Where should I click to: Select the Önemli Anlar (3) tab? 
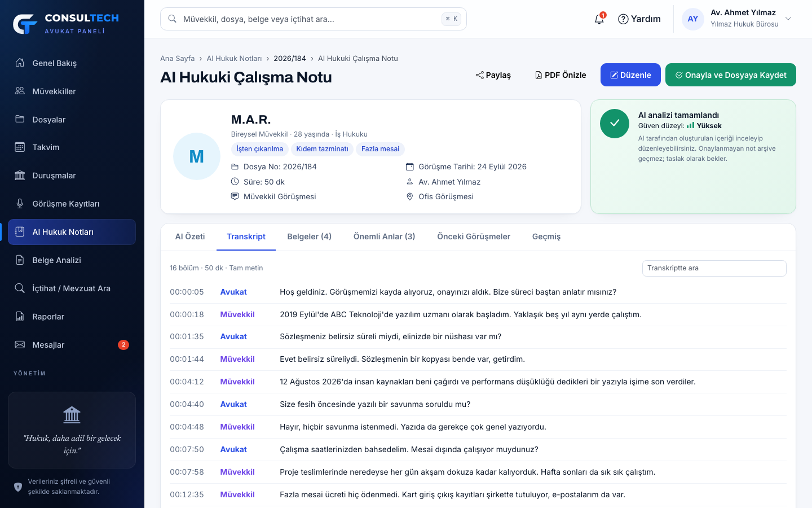pyautogui.click(x=385, y=237)
